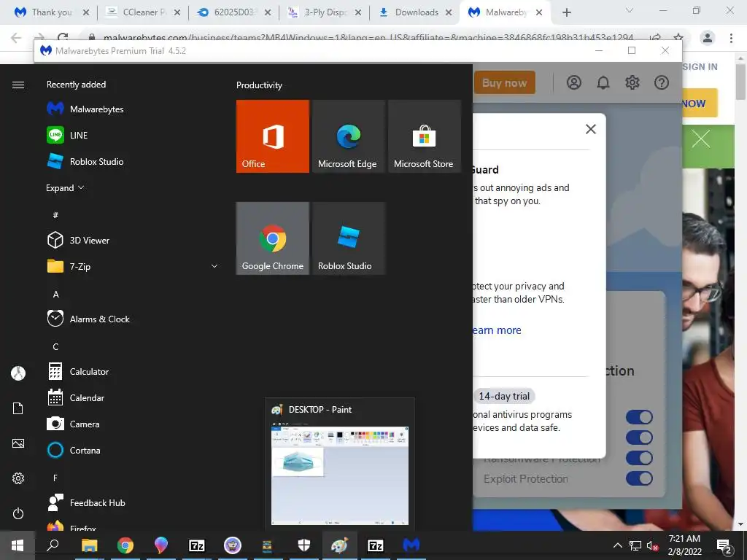Open the Microsoft Store tile
The height and width of the screenshot is (560, 747).
coord(424,136)
